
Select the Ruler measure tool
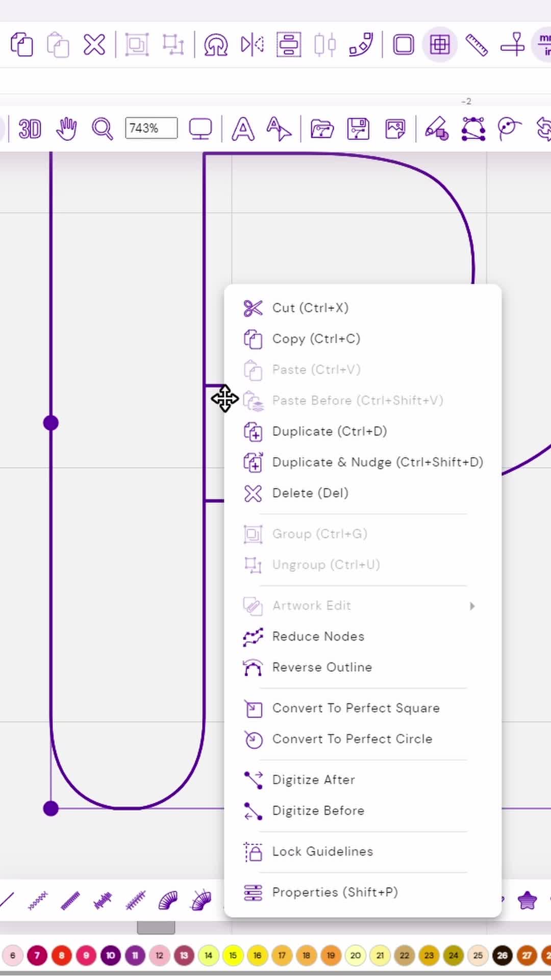(477, 45)
